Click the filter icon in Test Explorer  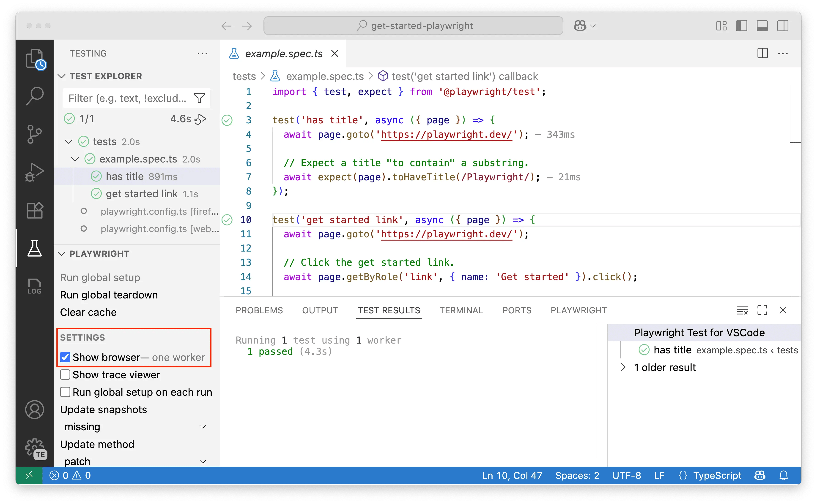tap(199, 98)
